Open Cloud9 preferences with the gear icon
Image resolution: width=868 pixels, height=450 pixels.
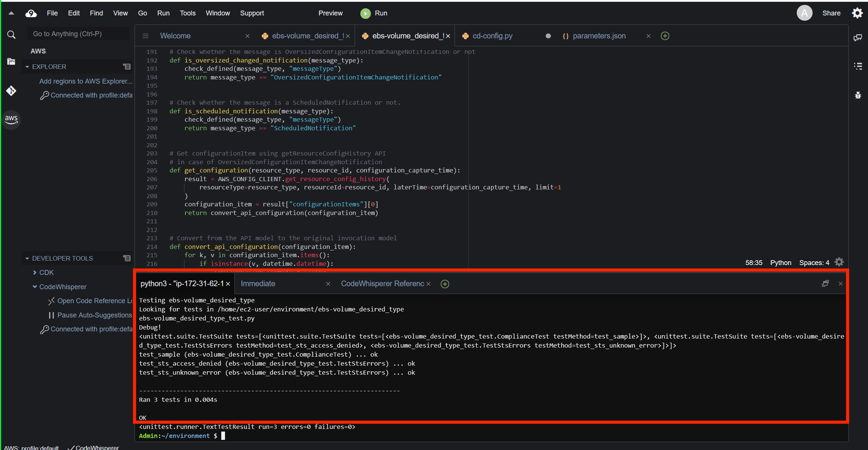click(x=857, y=12)
